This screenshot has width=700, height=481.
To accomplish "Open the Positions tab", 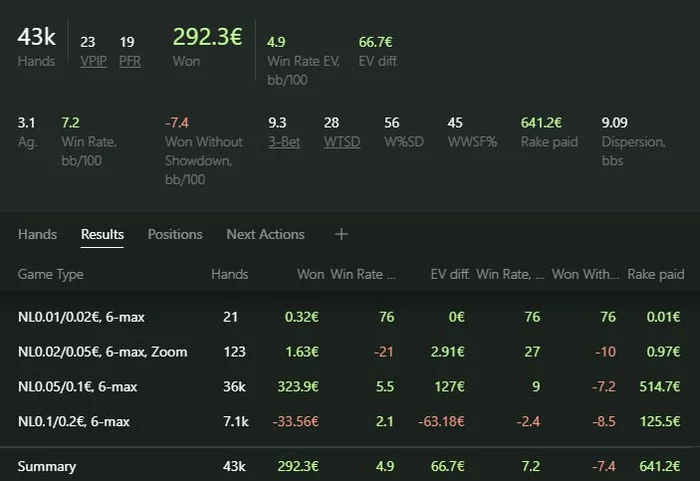I will [x=175, y=234].
